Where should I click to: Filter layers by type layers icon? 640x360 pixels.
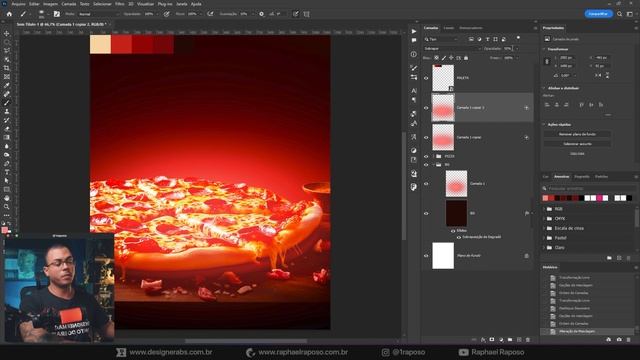487,39
